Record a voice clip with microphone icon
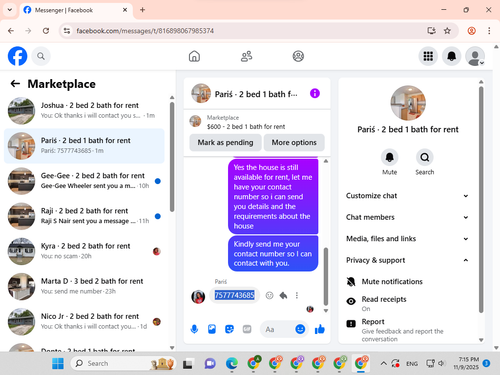 194,329
